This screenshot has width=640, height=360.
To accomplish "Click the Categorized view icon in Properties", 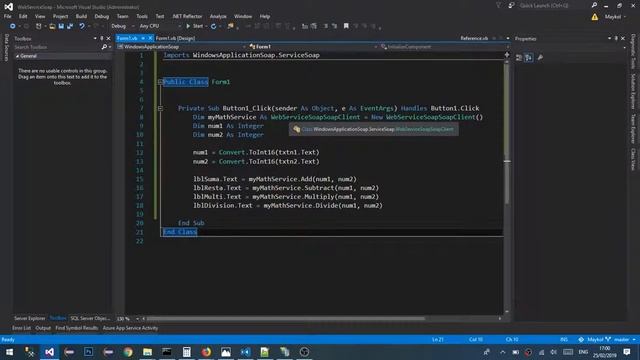I will [519, 58].
